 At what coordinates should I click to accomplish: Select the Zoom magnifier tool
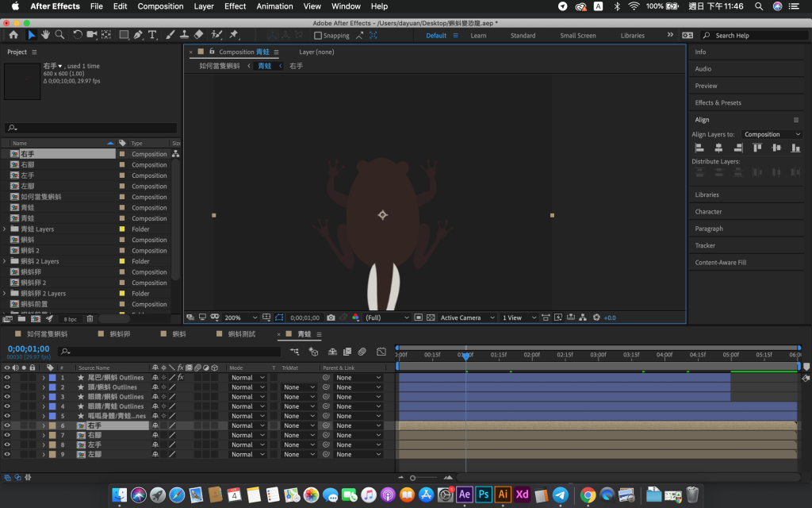pos(59,35)
